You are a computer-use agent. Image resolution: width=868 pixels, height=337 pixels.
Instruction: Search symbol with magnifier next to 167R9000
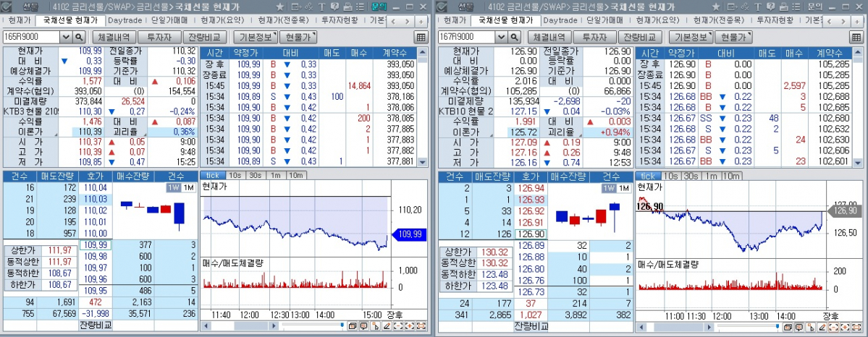[514, 37]
